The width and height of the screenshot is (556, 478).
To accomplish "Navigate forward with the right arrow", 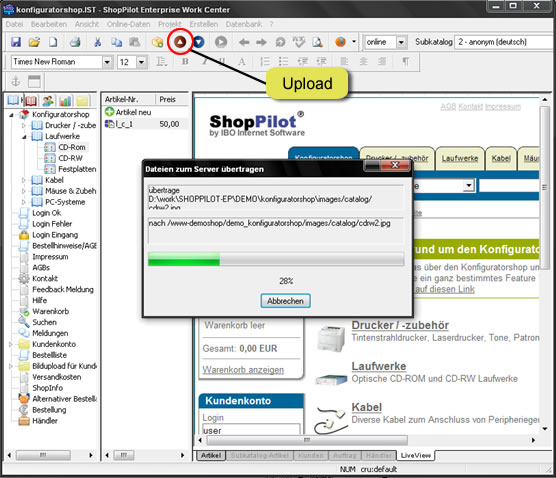I will point(261,42).
